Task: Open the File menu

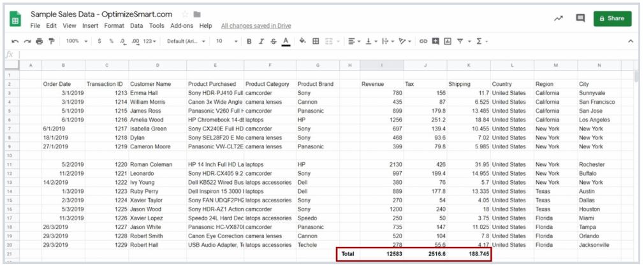Action: tap(35, 26)
